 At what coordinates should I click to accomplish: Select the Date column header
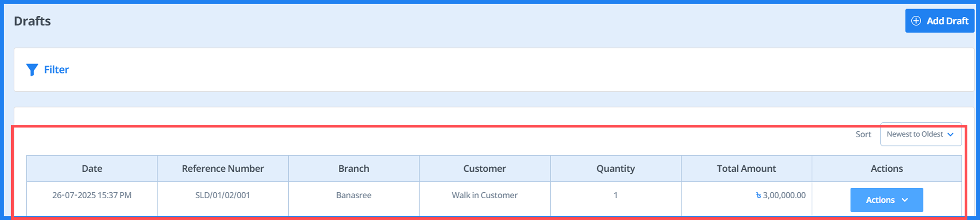point(91,168)
